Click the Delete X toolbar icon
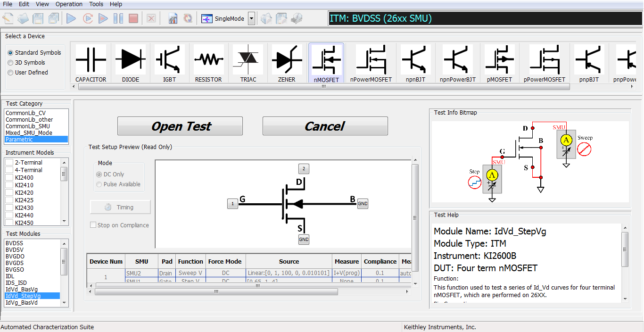644x332 pixels. (151, 19)
